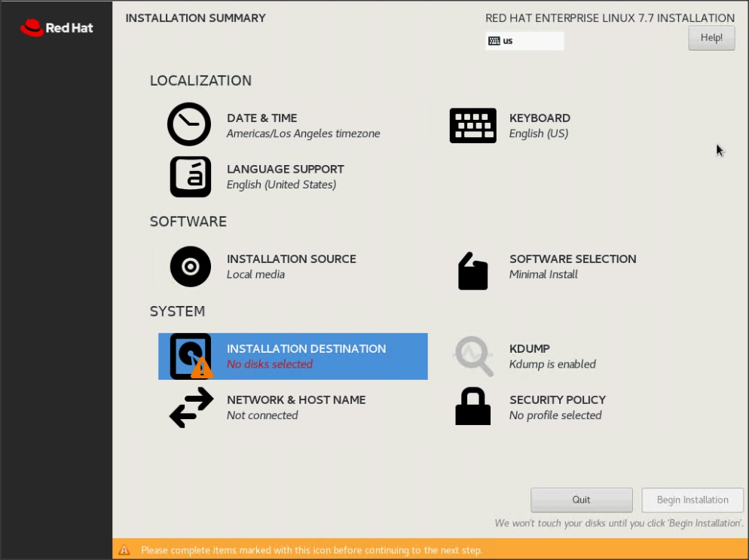Click the LOCALIZATION section heading
This screenshot has height=560, width=749.
point(200,81)
